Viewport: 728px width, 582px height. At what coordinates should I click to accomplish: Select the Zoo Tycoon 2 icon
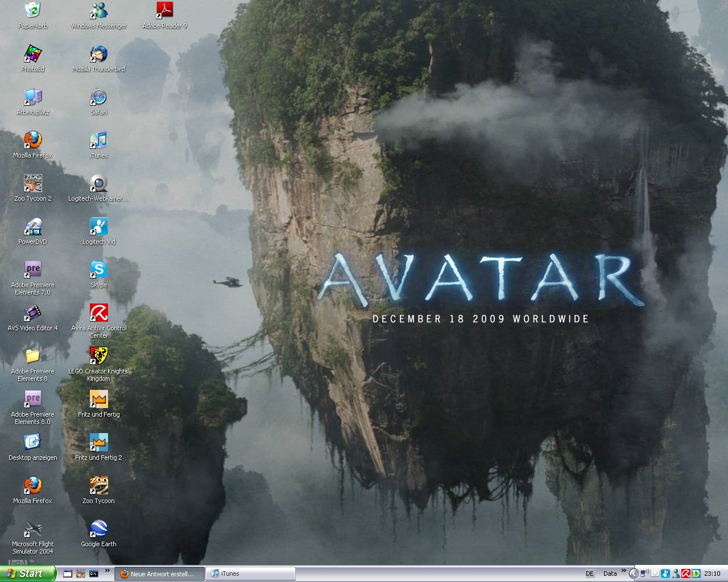32,188
